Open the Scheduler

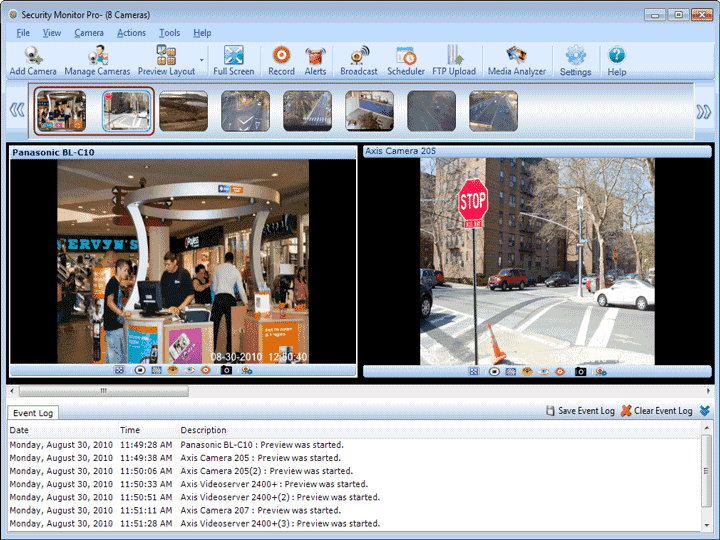(x=405, y=61)
